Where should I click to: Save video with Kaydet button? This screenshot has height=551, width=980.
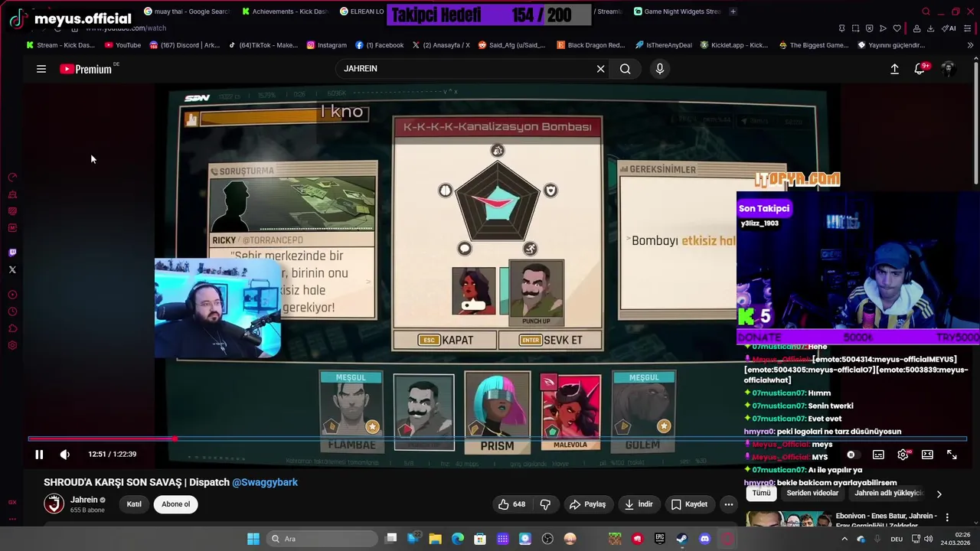coord(689,504)
